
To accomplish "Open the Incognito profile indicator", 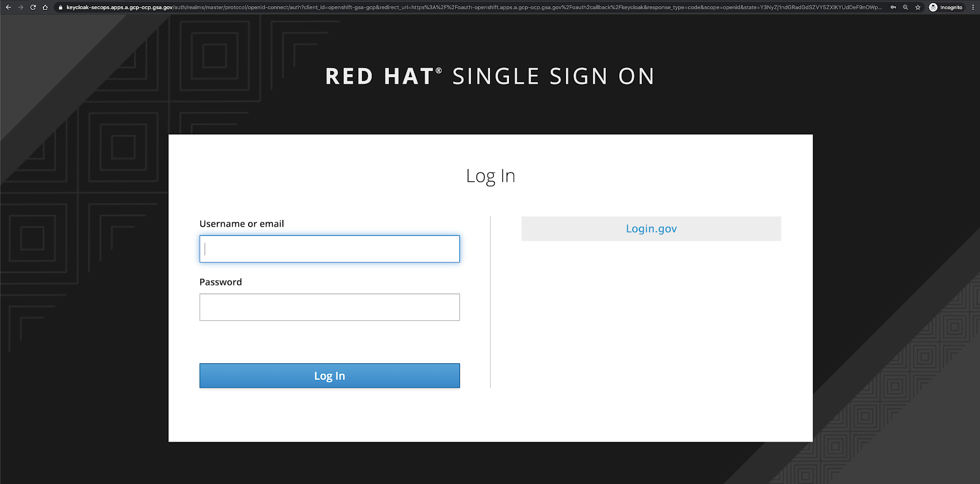I will pyautogui.click(x=946, y=7).
